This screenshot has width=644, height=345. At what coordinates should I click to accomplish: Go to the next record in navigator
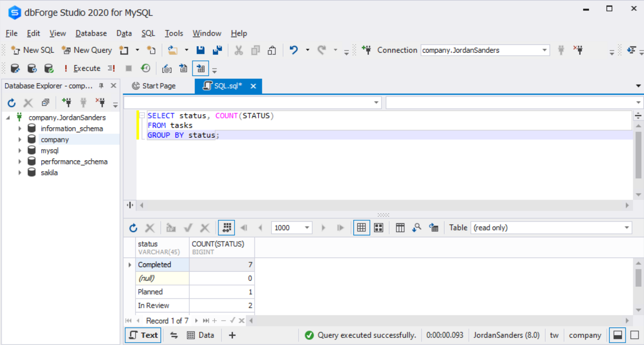point(196,321)
